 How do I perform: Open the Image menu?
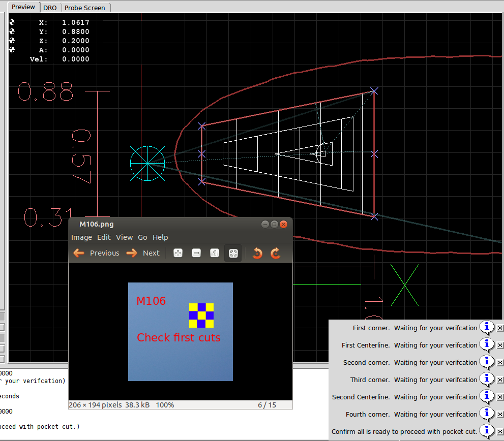(x=81, y=237)
